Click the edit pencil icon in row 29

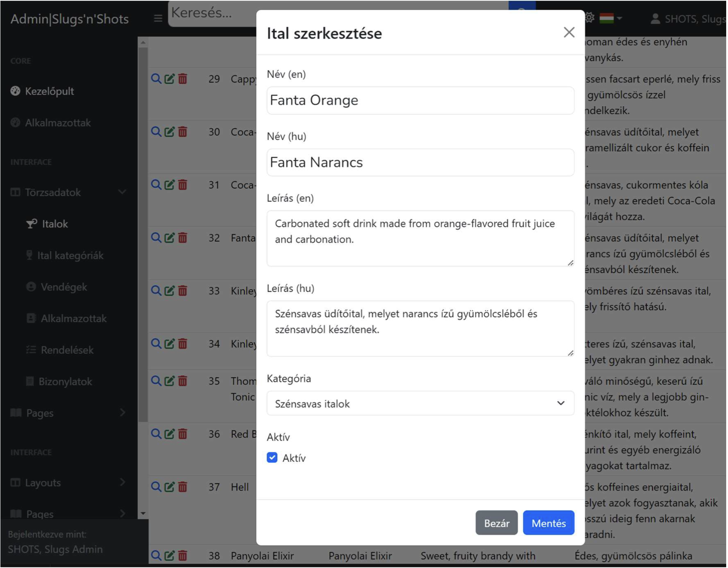(x=169, y=78)
